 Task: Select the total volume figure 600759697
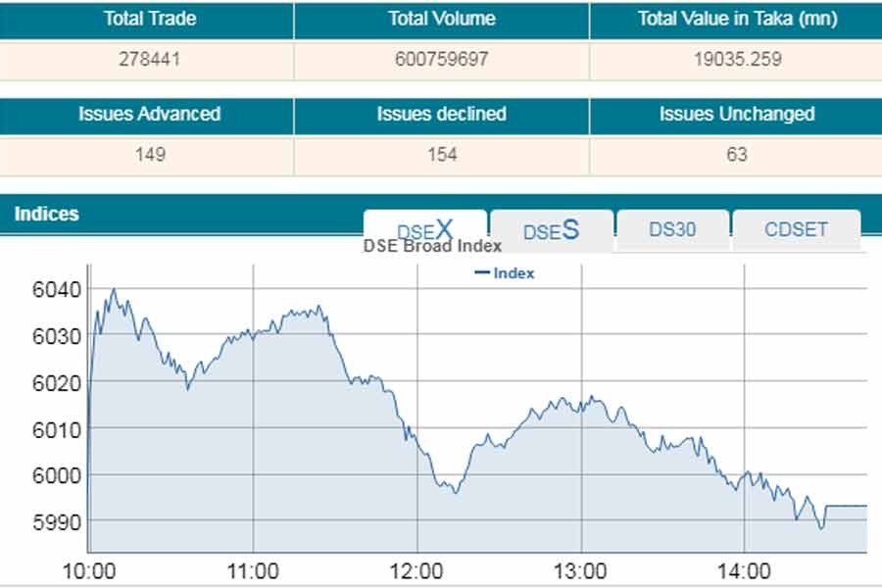click(441, 59)
